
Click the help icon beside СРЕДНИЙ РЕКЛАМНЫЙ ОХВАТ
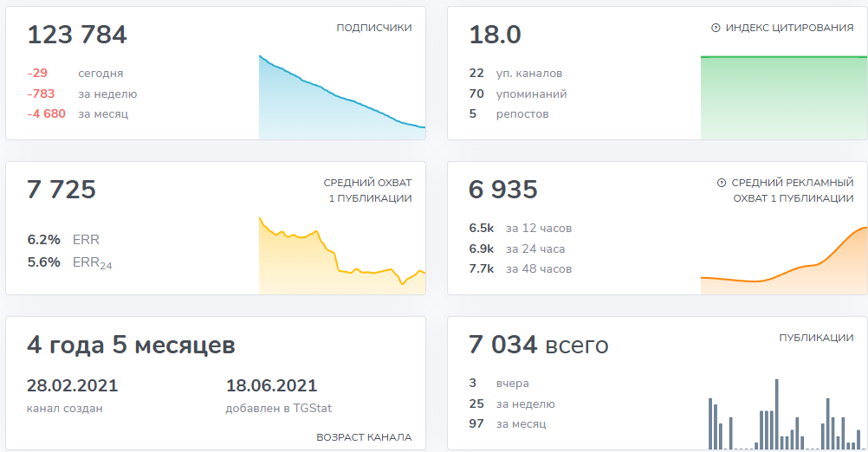[722, 183]
